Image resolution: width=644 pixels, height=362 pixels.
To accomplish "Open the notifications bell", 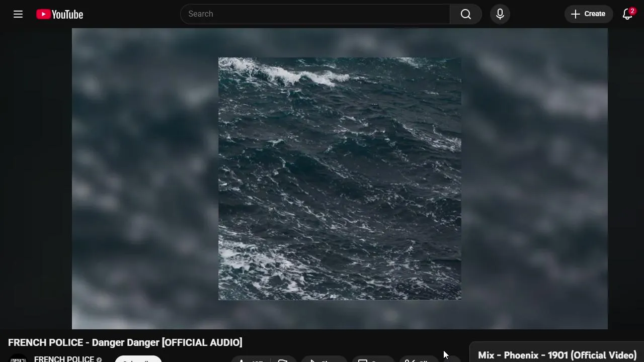I will [x=627, y=14].
